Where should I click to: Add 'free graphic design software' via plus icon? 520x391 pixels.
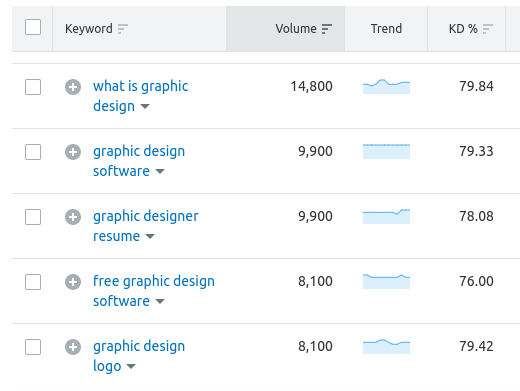[73, 282]
